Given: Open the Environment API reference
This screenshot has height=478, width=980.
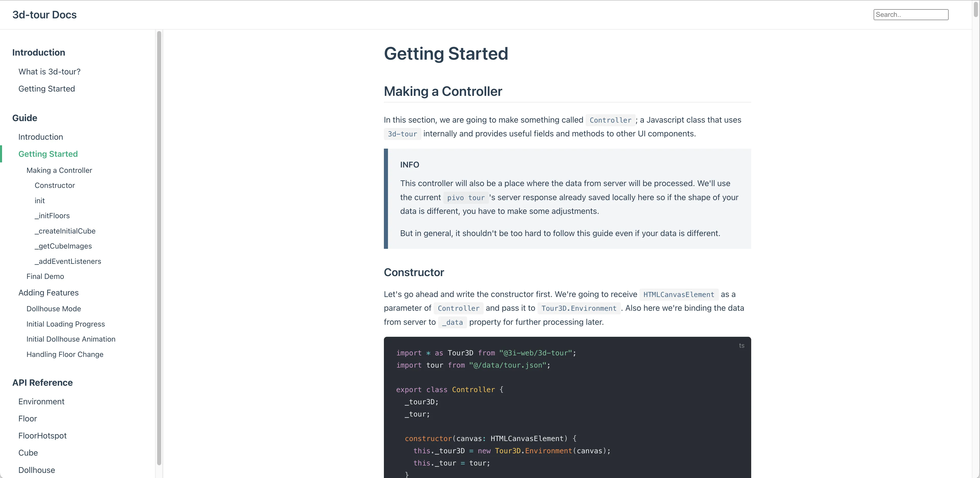Looking at the screenshot, I should pyautogui.click(x=41, y=402).
